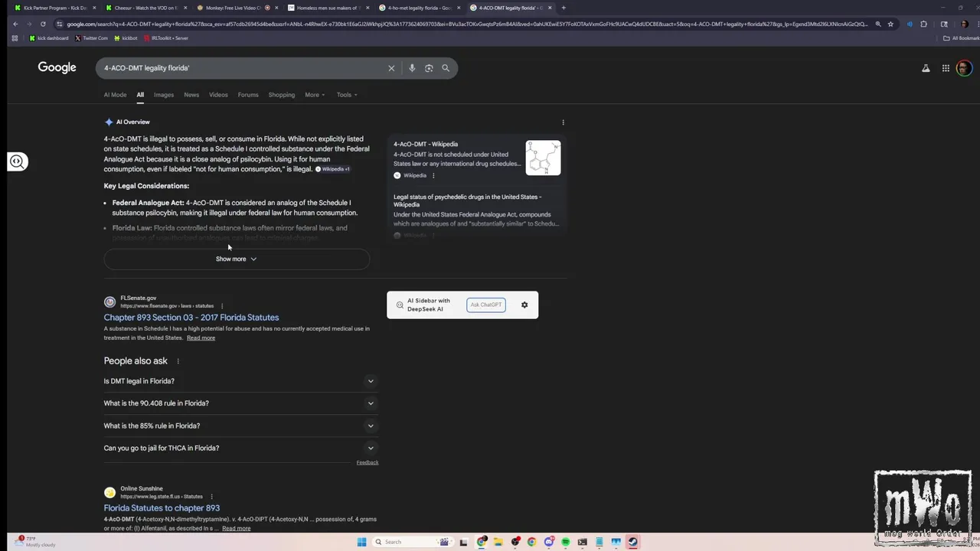Click the floating zoom lens icon at left edge
This screenshot has height=551, width=980.
(17, 161)
